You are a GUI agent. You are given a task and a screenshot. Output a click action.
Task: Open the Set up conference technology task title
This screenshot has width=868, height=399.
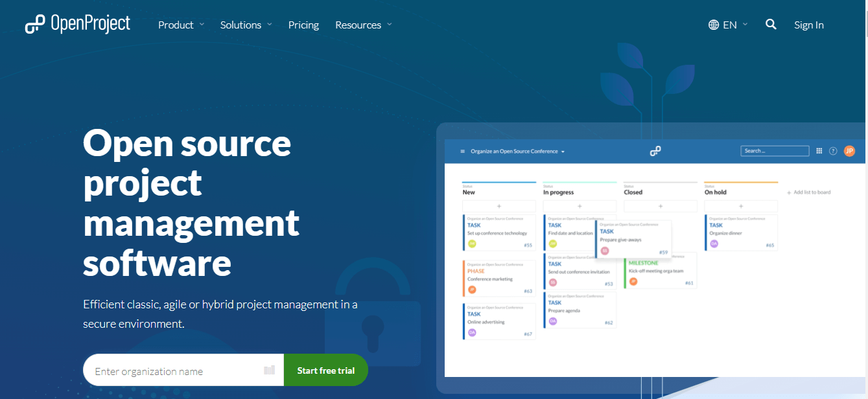[x=497, y=233]
